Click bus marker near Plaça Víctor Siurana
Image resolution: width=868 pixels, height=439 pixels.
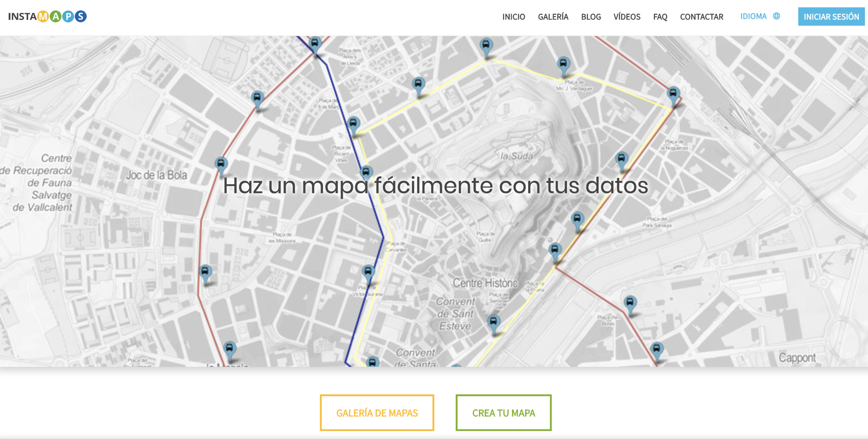(368, 271)
